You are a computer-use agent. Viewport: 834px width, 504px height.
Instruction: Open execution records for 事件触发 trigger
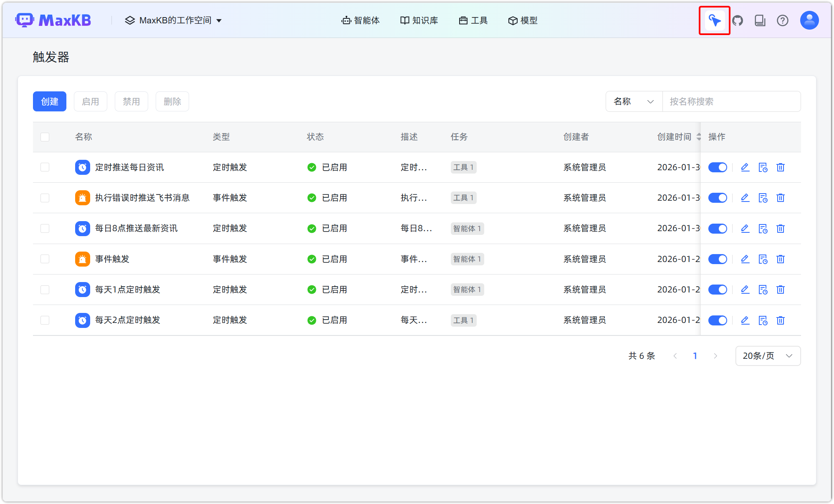tap(763, 259)
